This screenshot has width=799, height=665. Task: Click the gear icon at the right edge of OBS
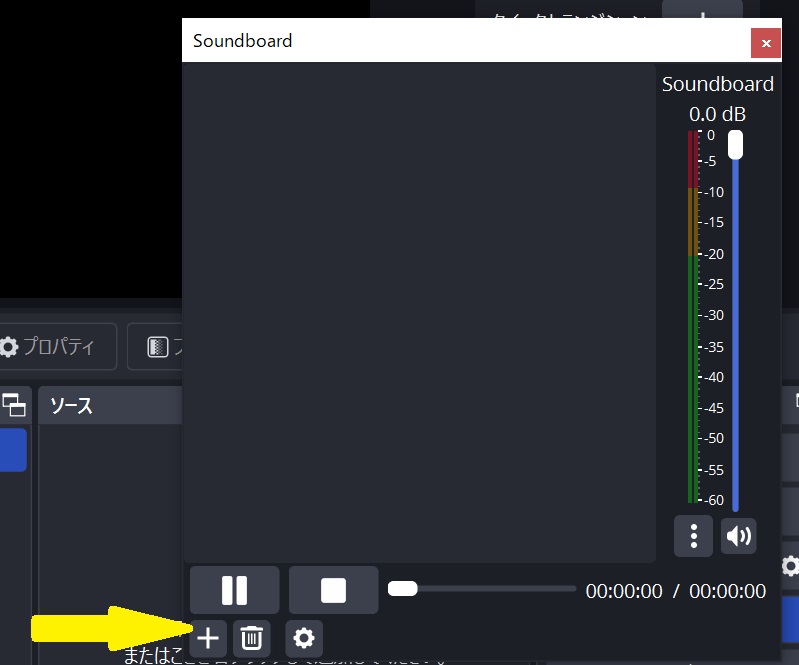coord(790,566)
